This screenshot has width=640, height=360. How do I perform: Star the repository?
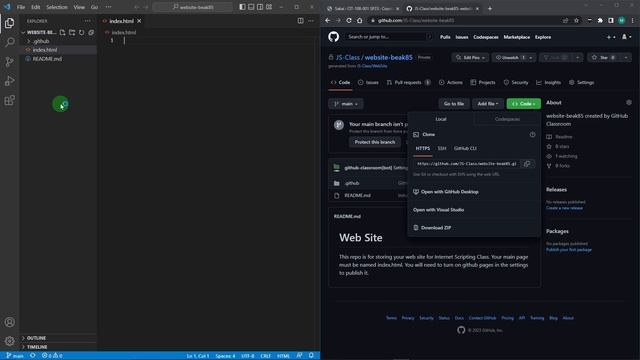point(604,58)
